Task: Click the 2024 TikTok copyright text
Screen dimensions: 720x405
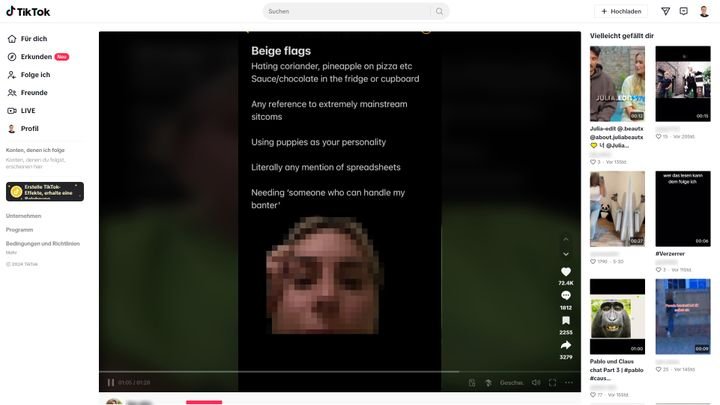Action: click(x=22, y=264)
